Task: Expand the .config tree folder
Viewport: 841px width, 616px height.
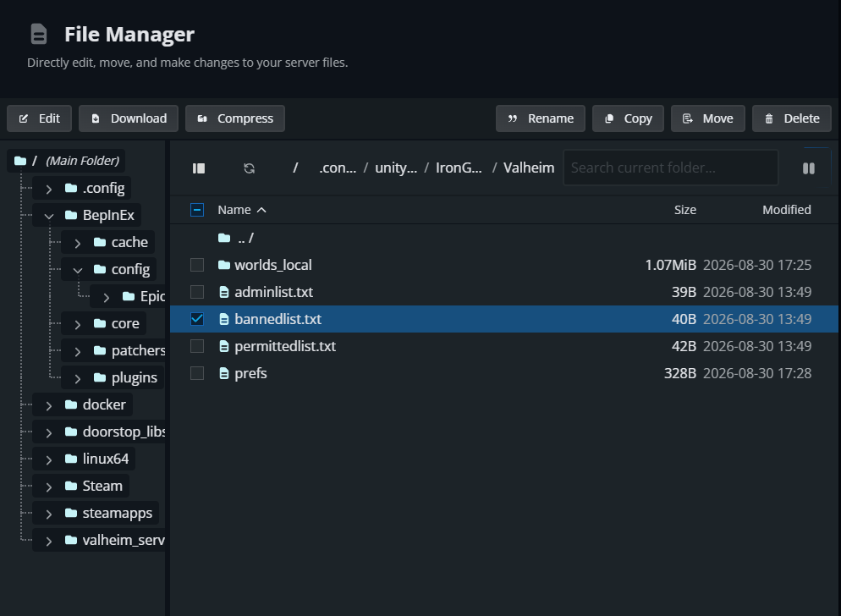Action: [49, 189]
